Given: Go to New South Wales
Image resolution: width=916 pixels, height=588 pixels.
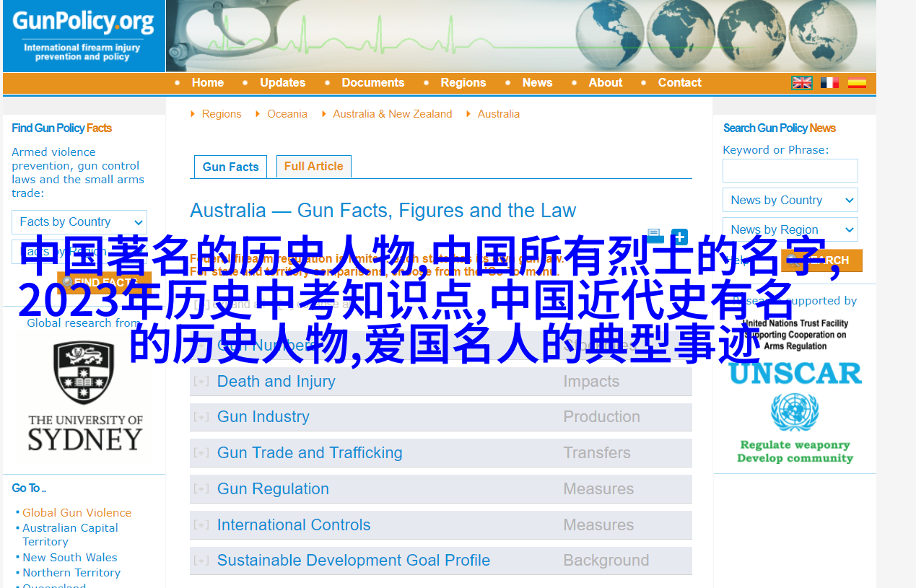Looking at the screenshot, I should pyautogui.click(x=70, y=558).
